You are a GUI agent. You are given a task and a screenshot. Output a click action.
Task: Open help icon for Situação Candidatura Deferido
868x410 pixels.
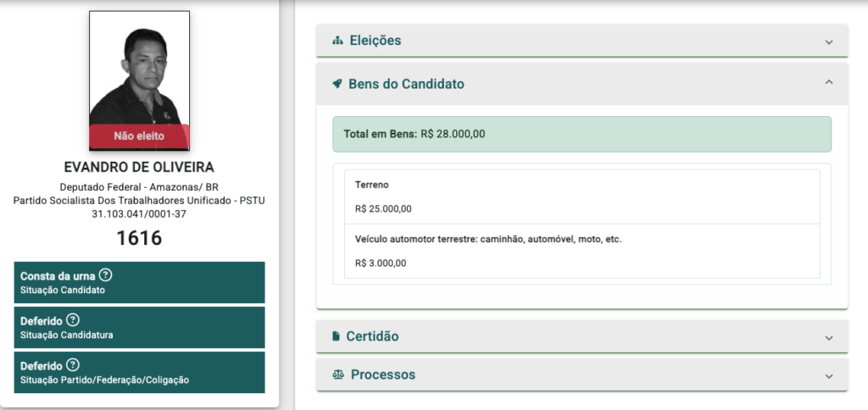(73, 320)
